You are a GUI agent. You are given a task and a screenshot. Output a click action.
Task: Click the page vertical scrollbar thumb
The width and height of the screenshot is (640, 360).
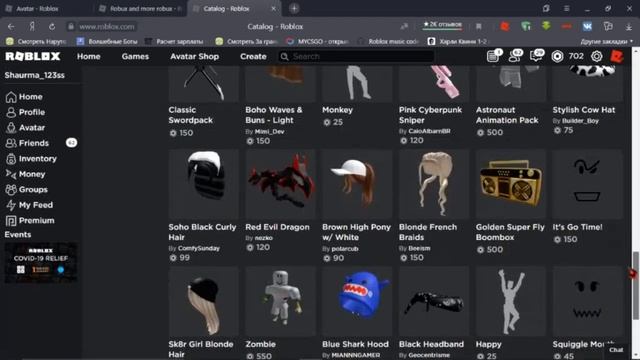point(636,285)
